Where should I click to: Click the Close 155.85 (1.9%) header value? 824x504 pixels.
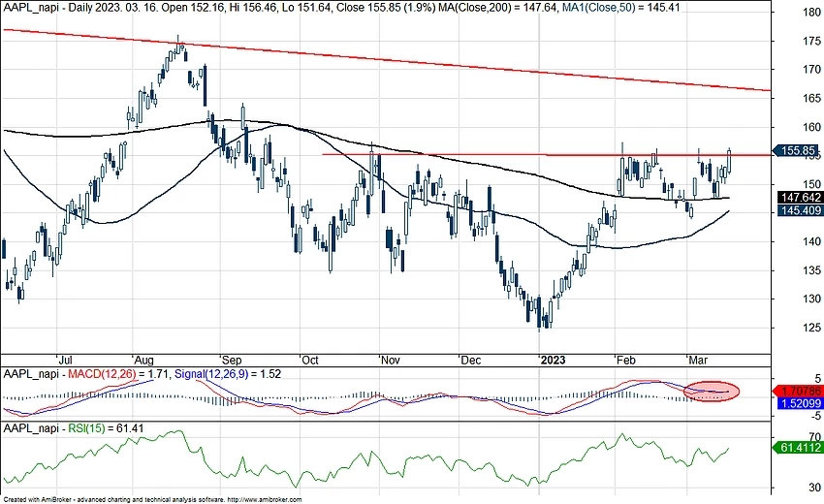tap(385, 8)
